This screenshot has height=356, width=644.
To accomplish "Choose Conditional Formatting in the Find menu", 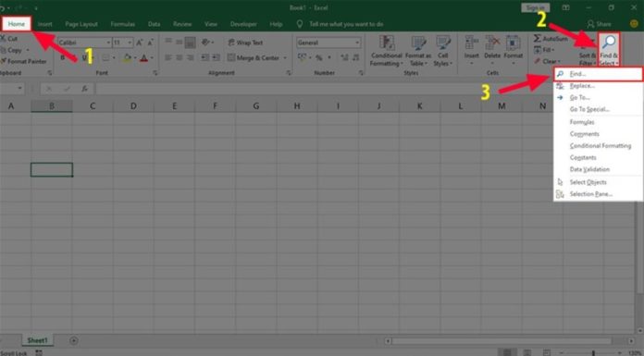I will 598,146.
